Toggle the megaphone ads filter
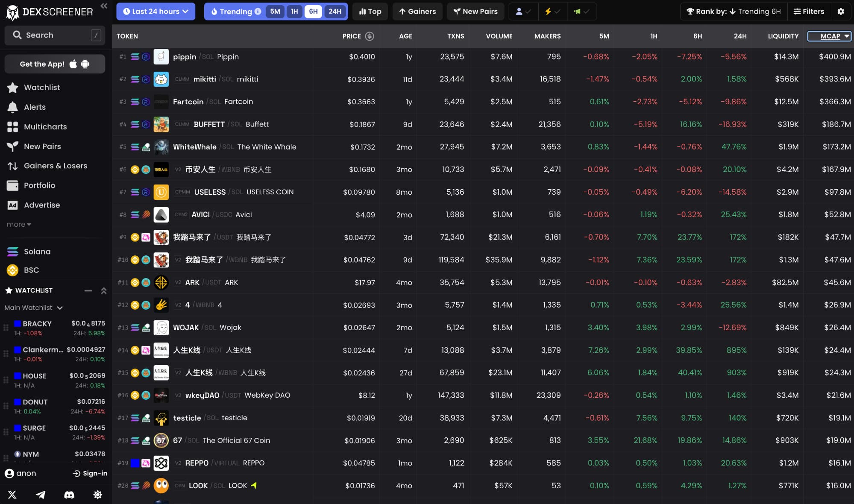The image size is (854, 504). (581, 12)
